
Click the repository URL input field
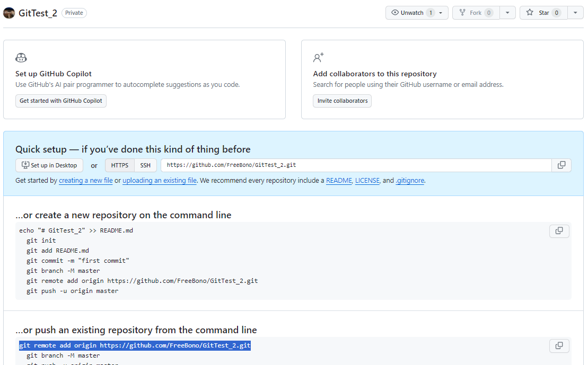click(356, 165)
